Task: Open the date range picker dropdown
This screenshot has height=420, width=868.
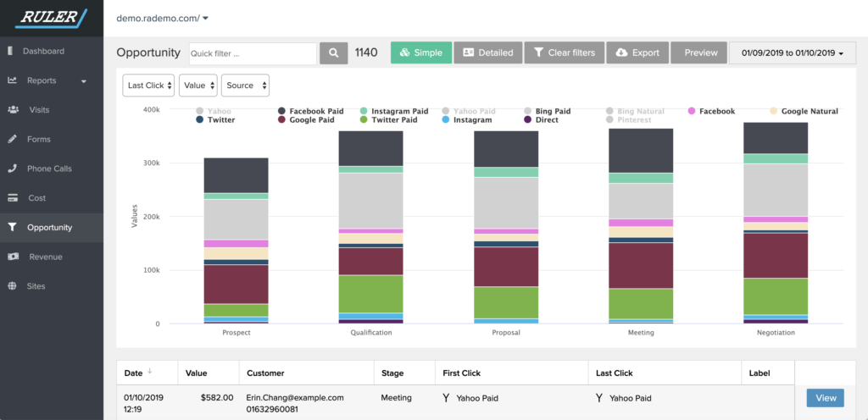Action: [792, 52]
